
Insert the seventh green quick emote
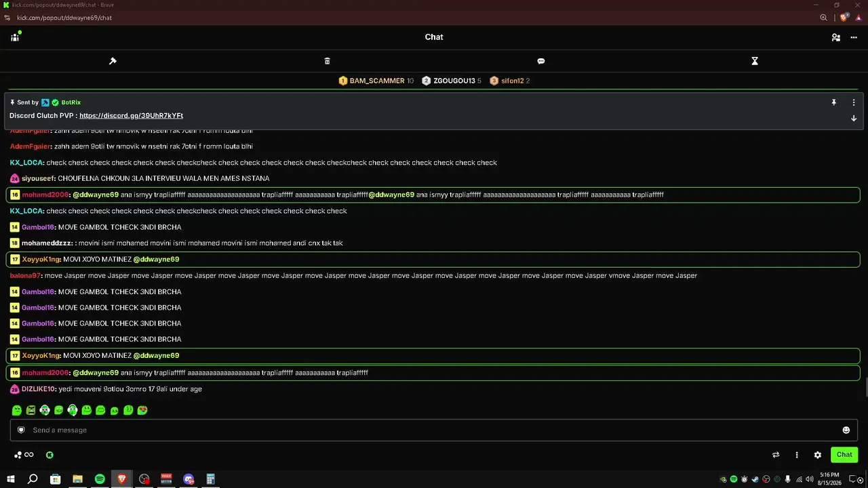pos(100,410)
